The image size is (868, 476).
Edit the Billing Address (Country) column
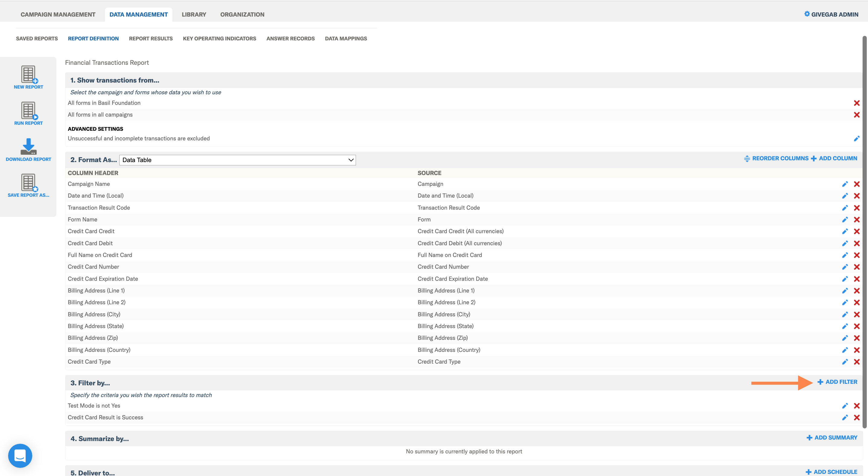tap(845, 350)
